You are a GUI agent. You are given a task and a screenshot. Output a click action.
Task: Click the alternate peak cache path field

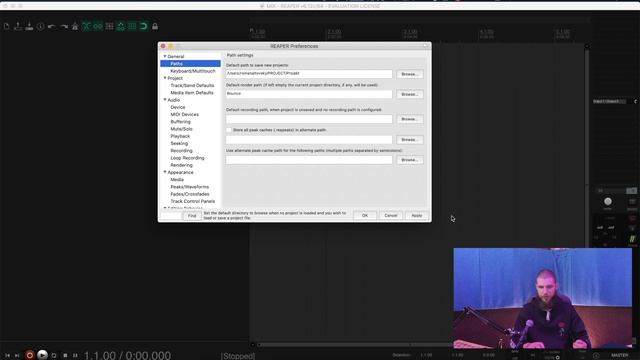(x=309, y=140)
